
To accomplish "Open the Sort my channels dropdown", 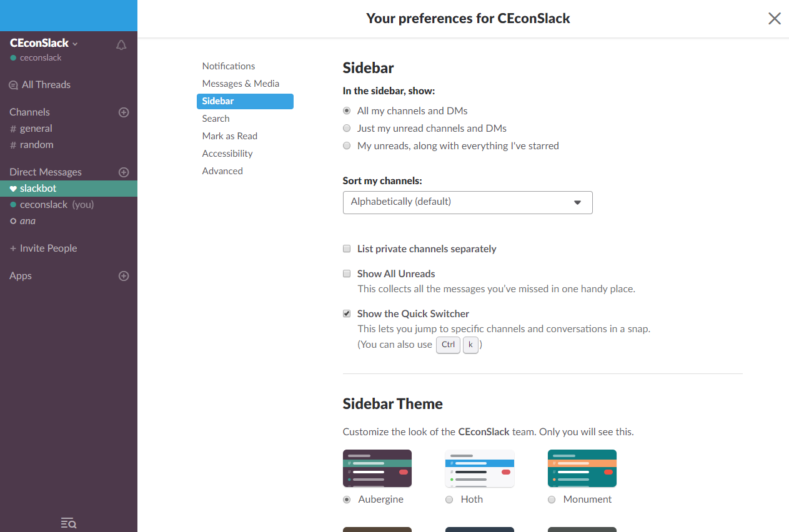I will (467, 202).
